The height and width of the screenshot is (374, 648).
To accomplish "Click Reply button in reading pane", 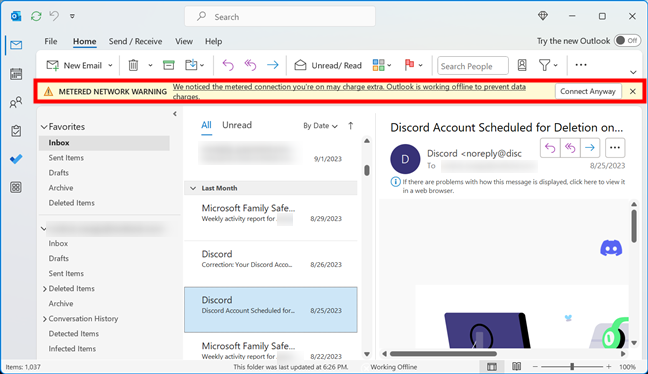I will pyautogui.click(x=550, y=148).
